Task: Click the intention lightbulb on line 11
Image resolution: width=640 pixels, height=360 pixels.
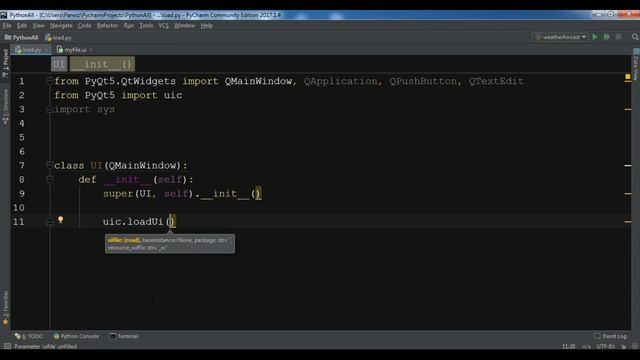Action: (60, 220)
